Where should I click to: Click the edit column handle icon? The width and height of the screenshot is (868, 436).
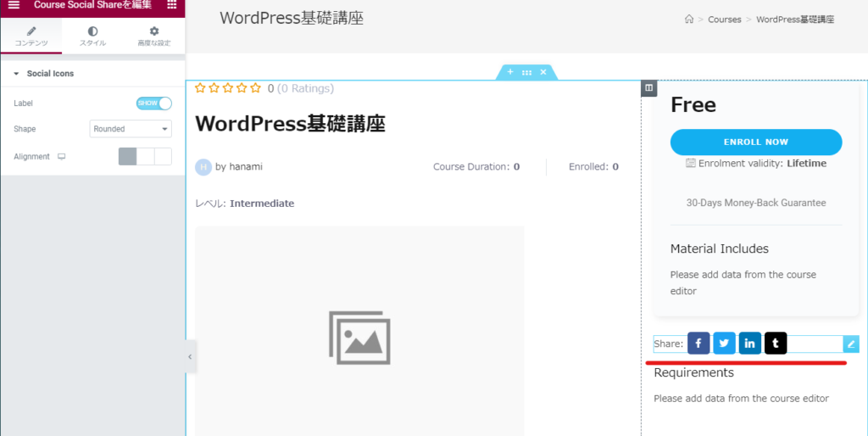pos(648,87)
